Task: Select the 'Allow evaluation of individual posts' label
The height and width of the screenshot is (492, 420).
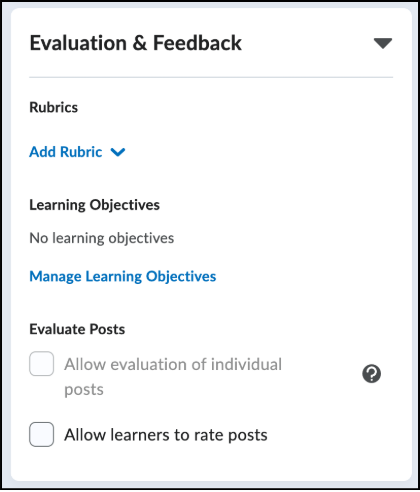Action: click(x=173, y=377)
